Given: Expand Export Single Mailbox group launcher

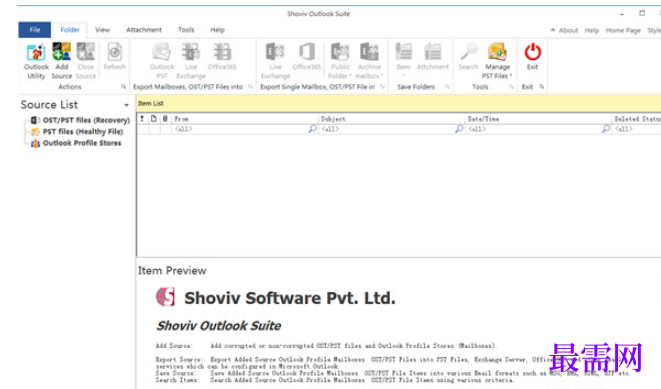Looking at the screenshot, I should pyautogui.click(x=382, y=87).
